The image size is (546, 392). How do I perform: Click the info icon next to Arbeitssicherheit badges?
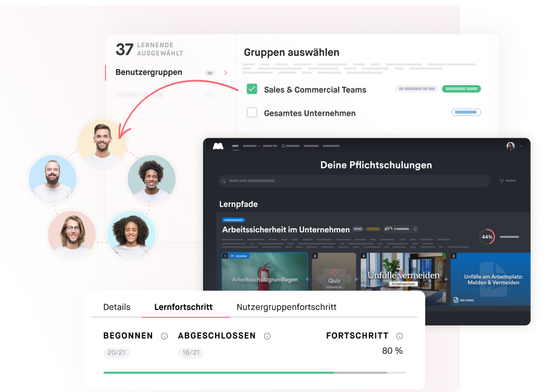(415, 228)
